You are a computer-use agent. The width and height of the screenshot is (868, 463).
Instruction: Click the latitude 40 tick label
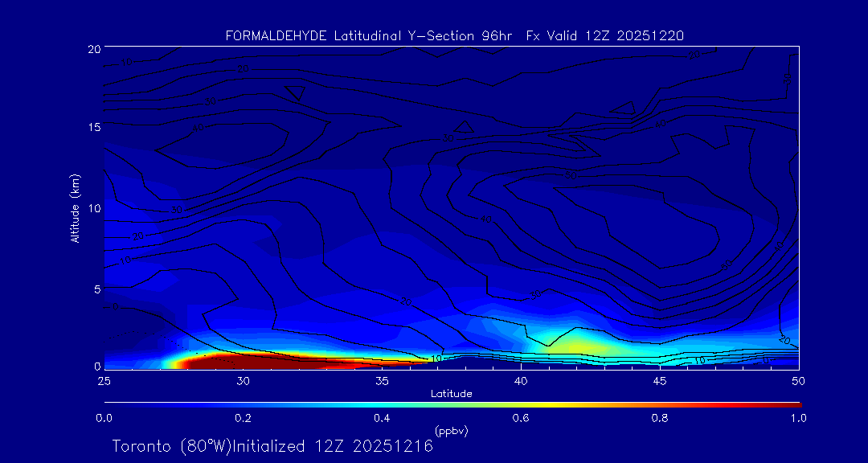pyautogui.click(x=521, y=380)
